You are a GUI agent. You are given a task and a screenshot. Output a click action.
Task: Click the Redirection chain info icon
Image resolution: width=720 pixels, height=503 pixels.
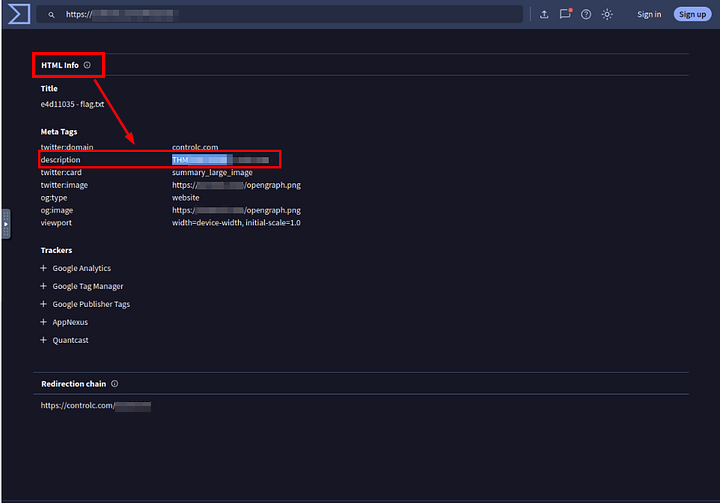point(114,384)
